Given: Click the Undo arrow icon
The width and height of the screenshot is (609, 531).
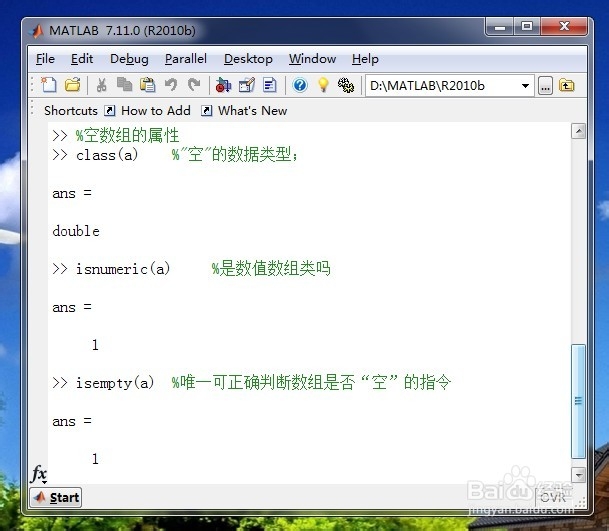Looking at the screenshot, I should coord(171,85).
